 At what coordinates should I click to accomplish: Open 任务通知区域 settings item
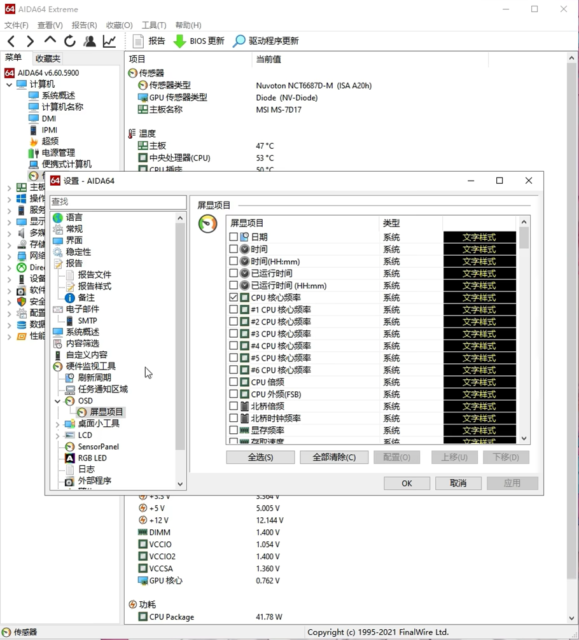coord(102,389)
